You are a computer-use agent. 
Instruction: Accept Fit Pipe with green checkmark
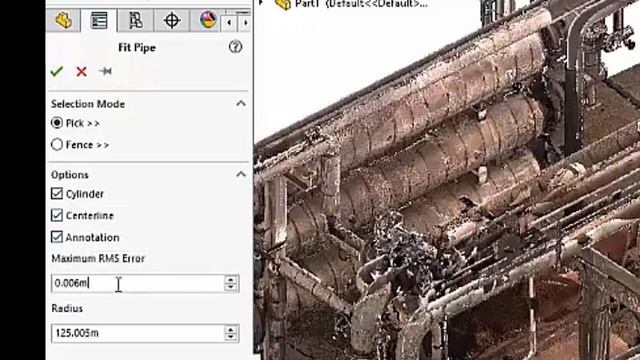click(57, 72)
